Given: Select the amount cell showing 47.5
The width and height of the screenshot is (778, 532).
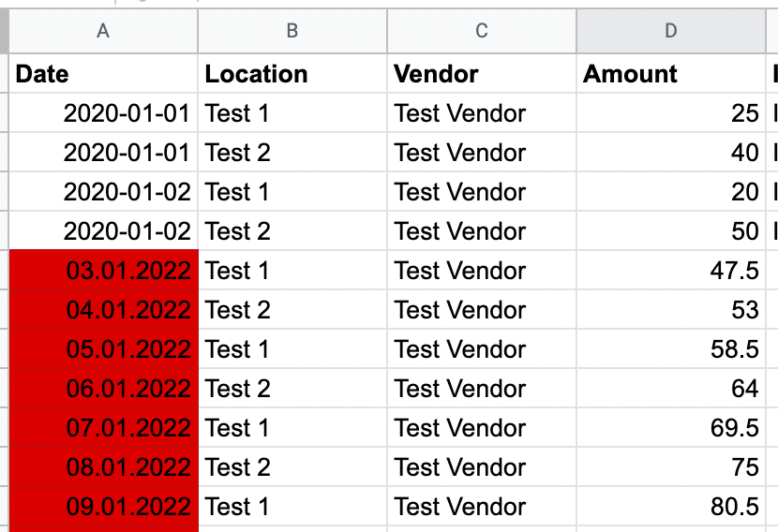Looking at the screenshot, I should click(x=671, y=270).
